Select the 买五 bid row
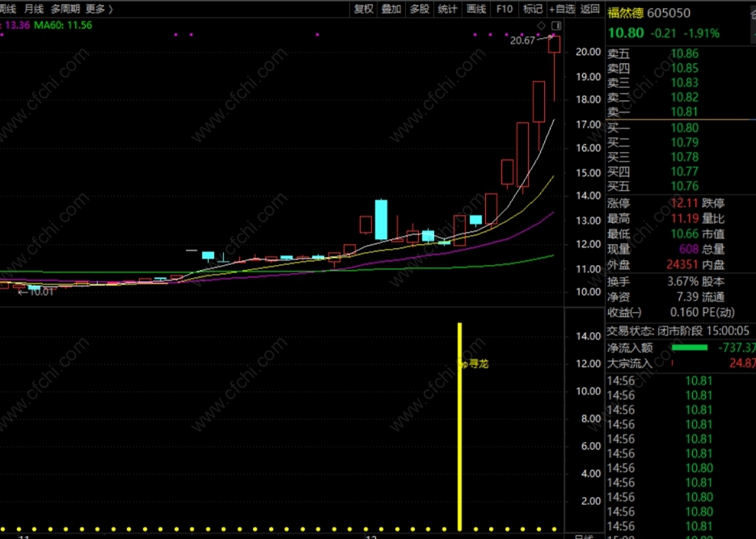 point(680,185)
